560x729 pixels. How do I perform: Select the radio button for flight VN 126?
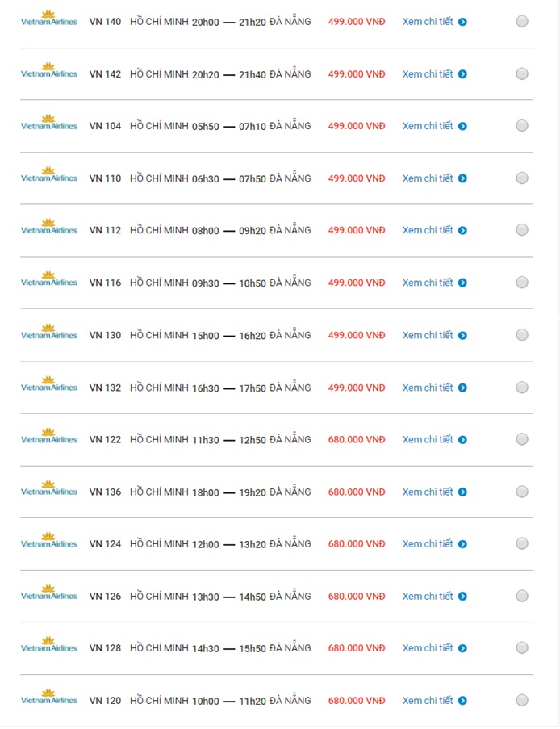click(520, 595)
